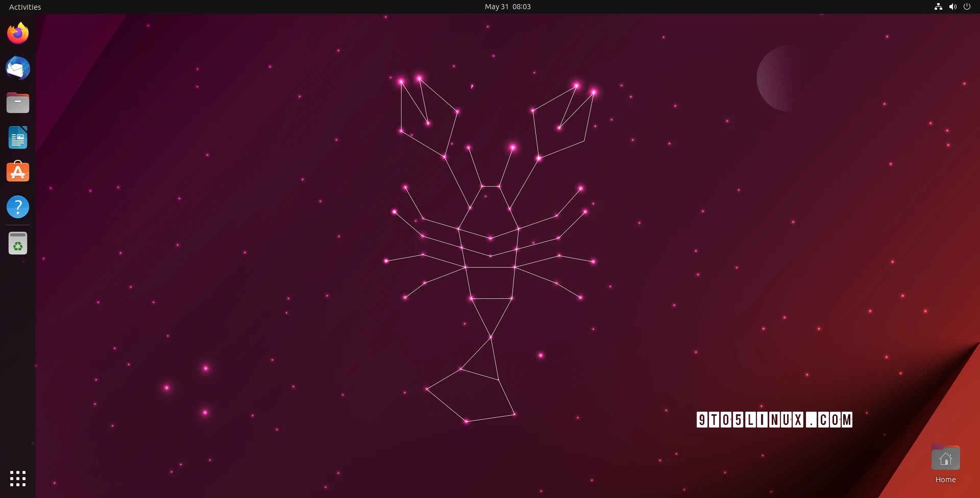The image size is (980, 498).
Task: Open the Show Applications grid
Action: [x=18, y=479]
